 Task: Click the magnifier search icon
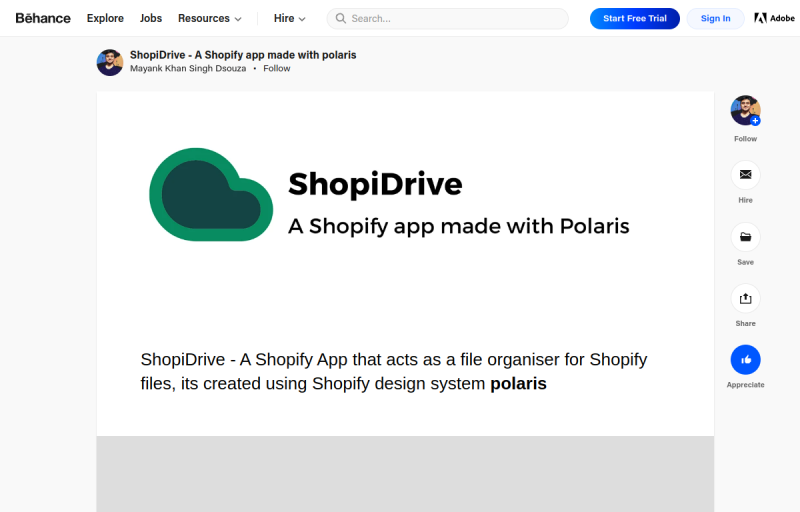tap(340, 18)
